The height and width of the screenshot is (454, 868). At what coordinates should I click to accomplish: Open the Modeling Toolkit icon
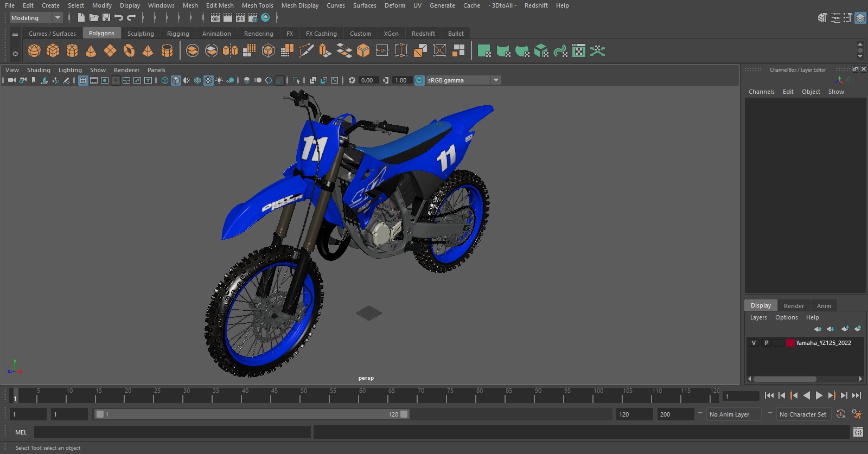[x=822, y=18]
